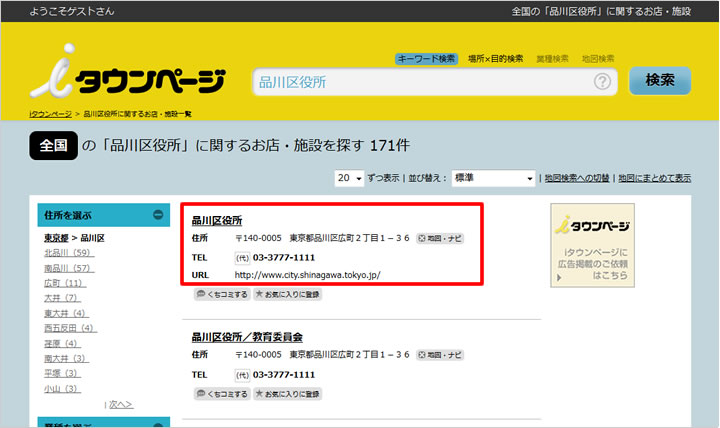720x428 pixels.
Task: Open the 標準 sort order dropdown
Action: coord(493,178)
